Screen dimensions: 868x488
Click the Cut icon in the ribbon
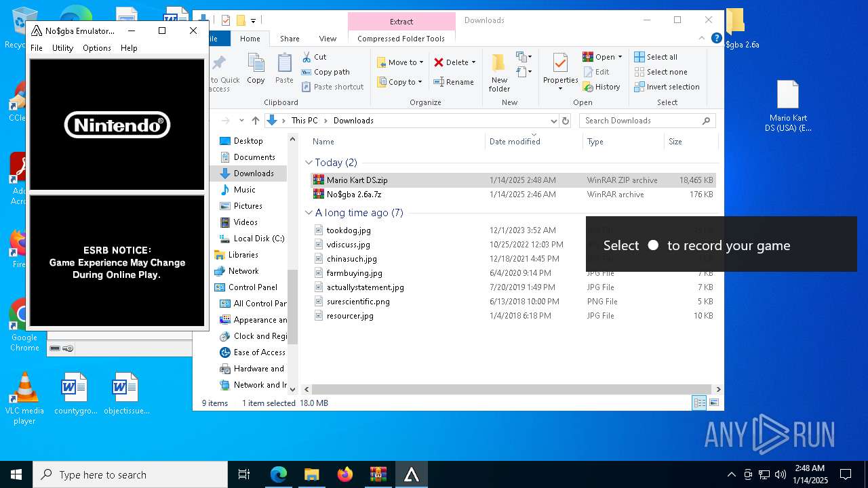(307, 57)
